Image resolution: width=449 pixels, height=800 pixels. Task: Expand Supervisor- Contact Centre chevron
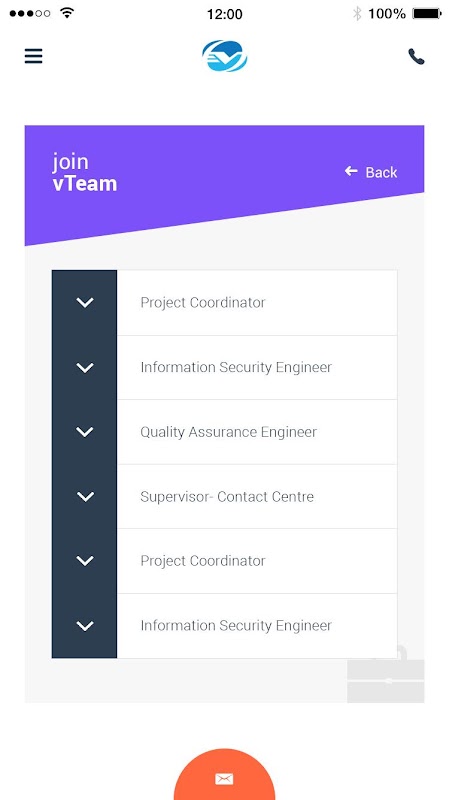(85, 496)
